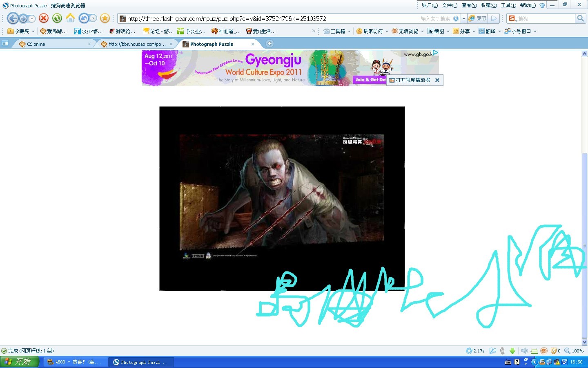Open the 最常访问 most visited dropdown
Image resolution: width=588 pixels, height=368 pixels.
pos(372,31)
